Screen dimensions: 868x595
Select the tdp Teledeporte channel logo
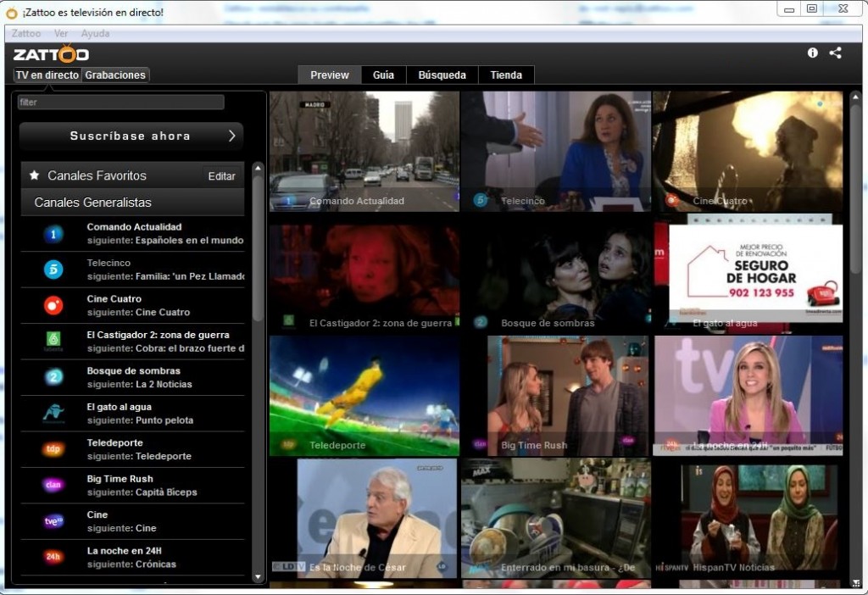pos(53,449)
